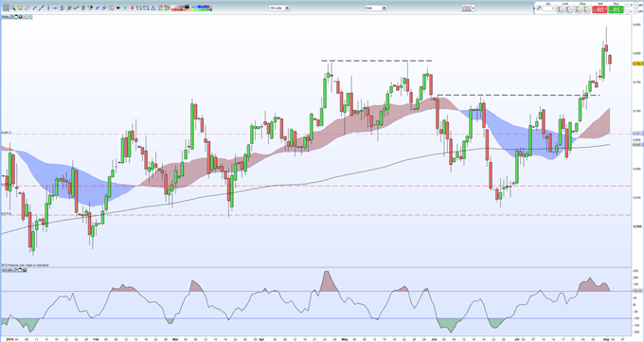Viewport: 644px width, 342px height.
Task: Select the black right arrow tool
Action: [x=118, y=8]
